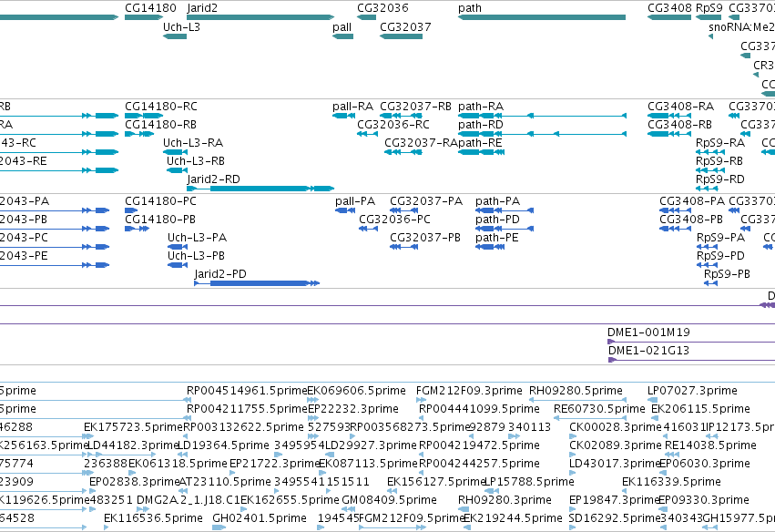Select protein pall-PA
The height and width of the screenshot is (532, 775).
tap(345, 210)
